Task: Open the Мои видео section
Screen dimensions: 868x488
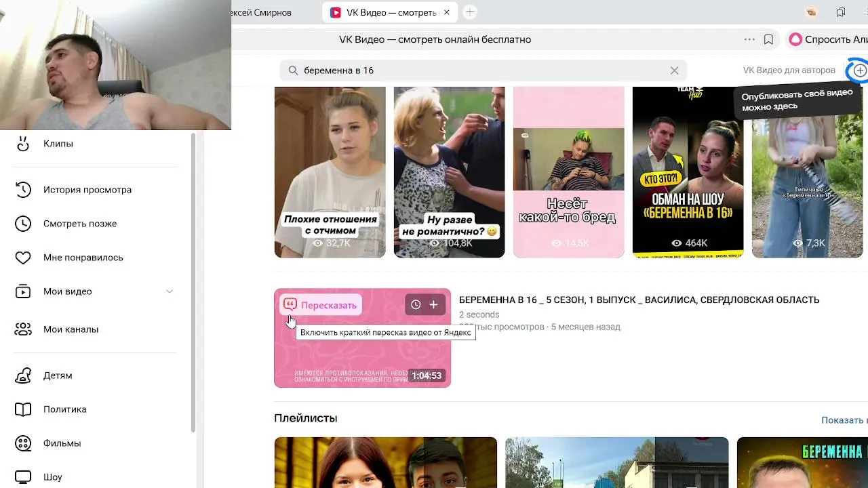Action: (67, 291)
